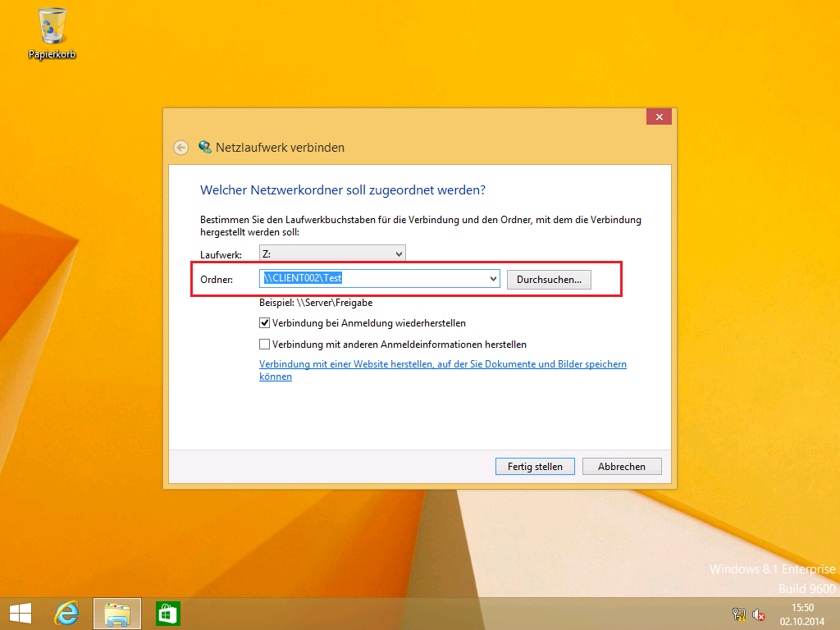Open the Papierkorb recycle bin icon
This screenshot has height=630, width=840.
(x=52, y=33)
